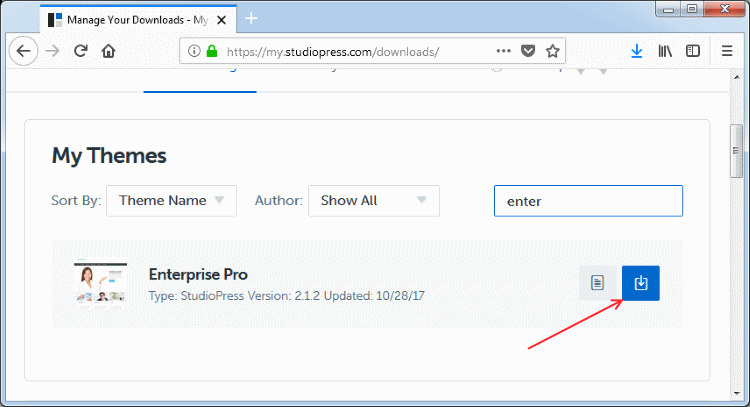This screenshot has height=407, width=750.
Task: Go back with the browser back arrow
Action: pyautogui.click(x=23, y=51)
